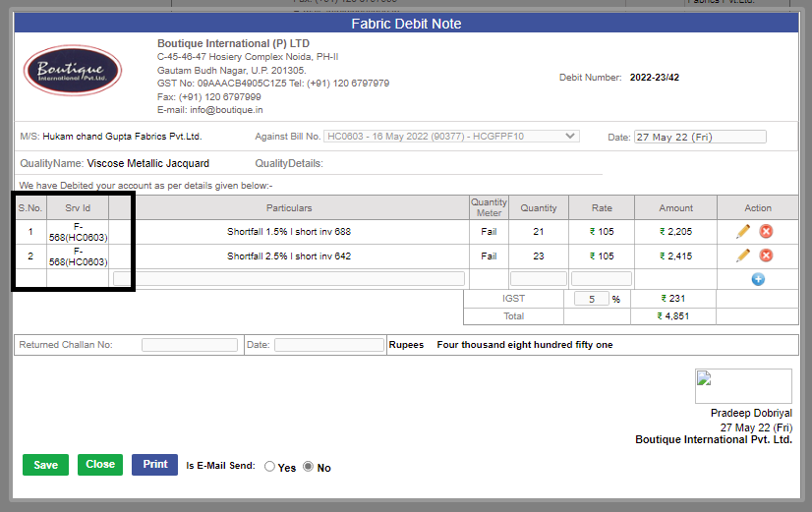This screenshot has height=512, width=812.
Task: Click Pradeep Dobriyal signatory name
Action: click(x=751, y=413)
